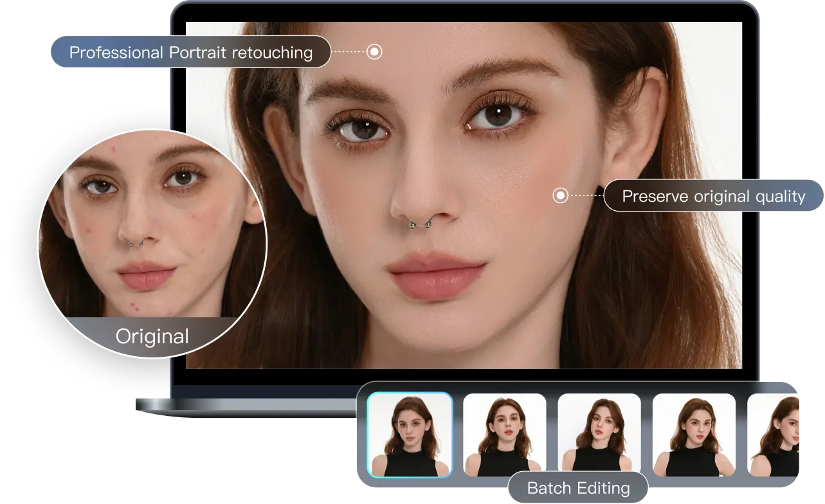Select the hotspot marker beside Preserve original quality

561,195
